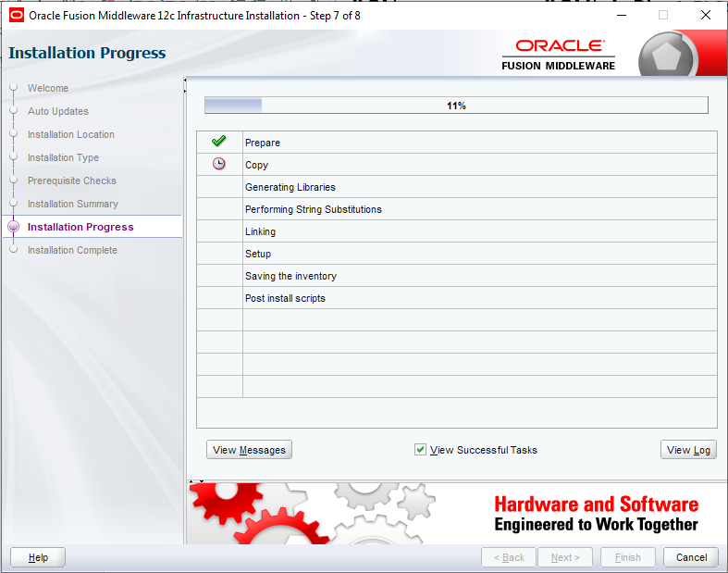
Task: Click the 11% installation progress bar
Action: [x=456, y=105]
